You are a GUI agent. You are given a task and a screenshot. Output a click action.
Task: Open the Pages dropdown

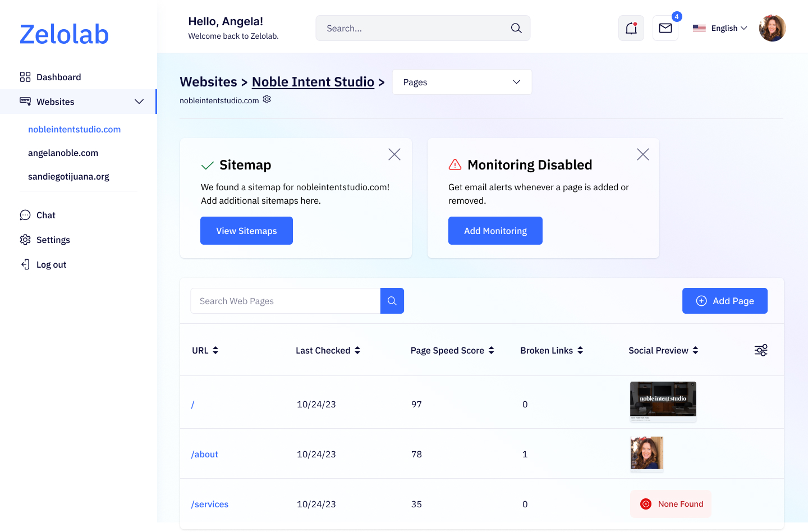(x=461, y=82)
